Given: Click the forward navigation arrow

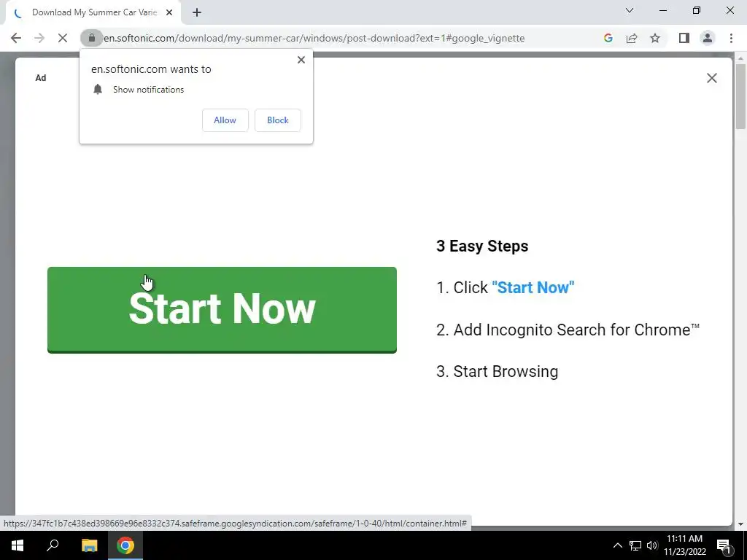Looking at the screenshot, I should pyautogui.click(x=39, y=38).
